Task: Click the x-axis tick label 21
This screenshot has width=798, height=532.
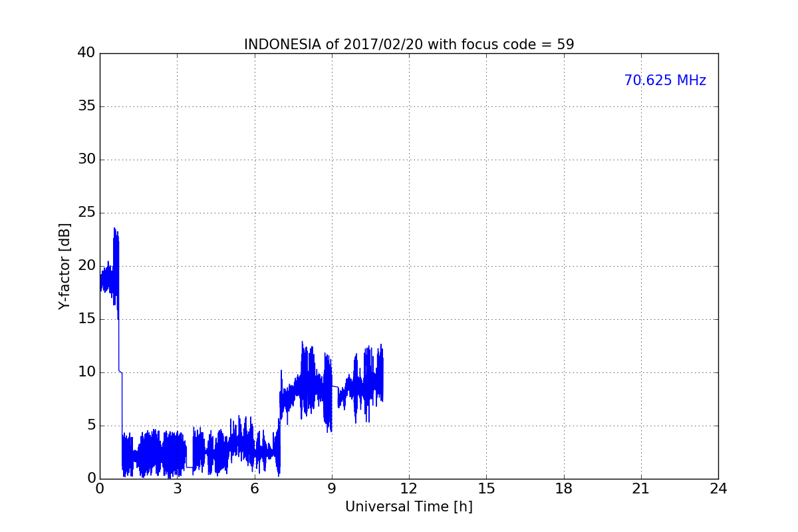Action: 641,489
